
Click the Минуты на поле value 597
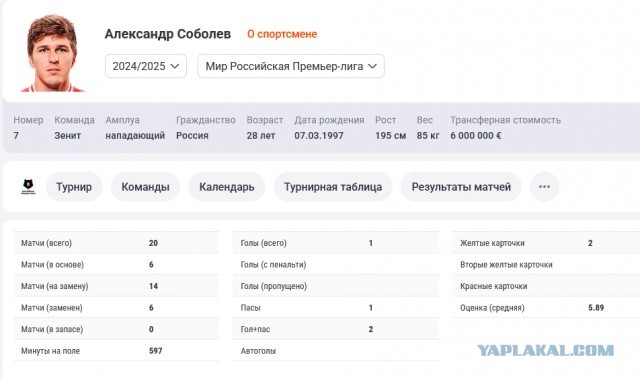point(156,351)
